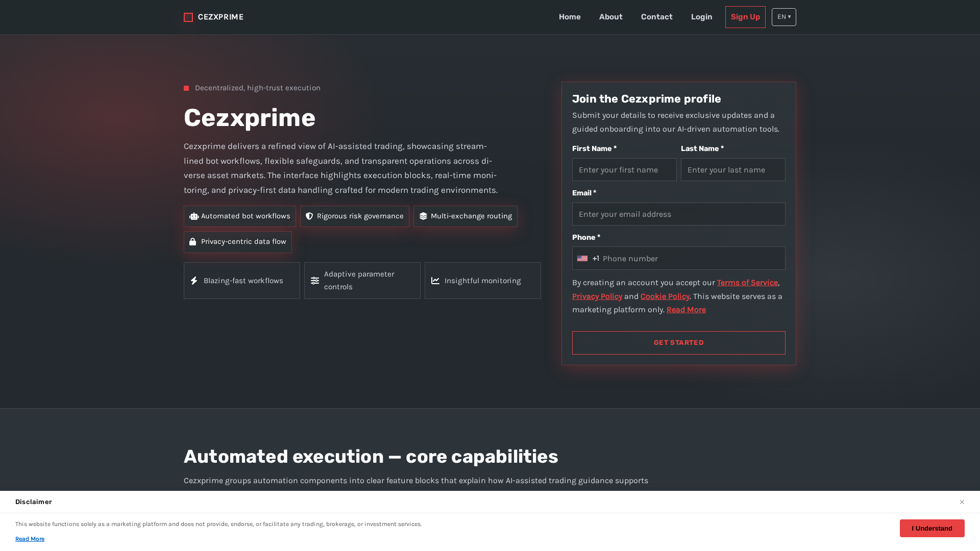
Task: Click the robot icon in Automated bot workflows
Action: coord(194,216)
